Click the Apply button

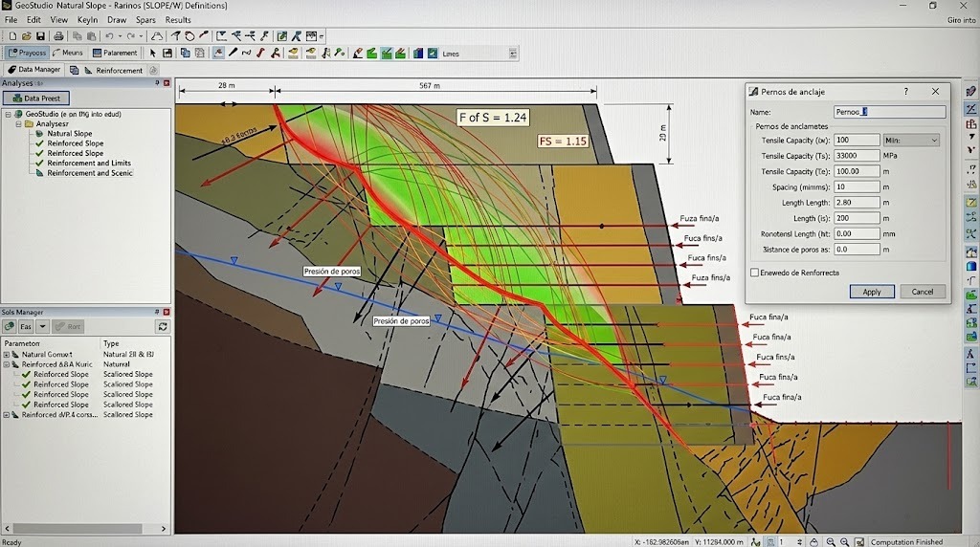point(871,292)
